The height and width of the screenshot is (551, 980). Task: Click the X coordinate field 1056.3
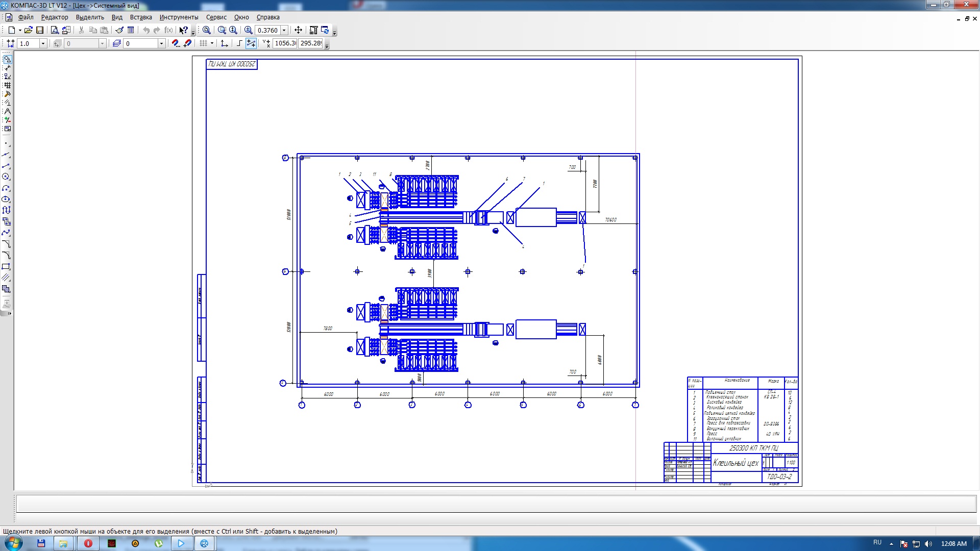[x=285, y=43]
